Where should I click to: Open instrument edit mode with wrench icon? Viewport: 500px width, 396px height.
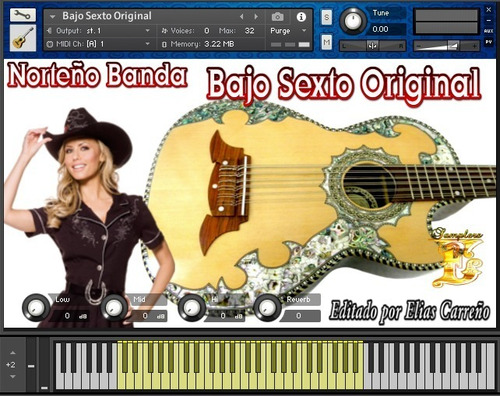[x=23, y=15]
